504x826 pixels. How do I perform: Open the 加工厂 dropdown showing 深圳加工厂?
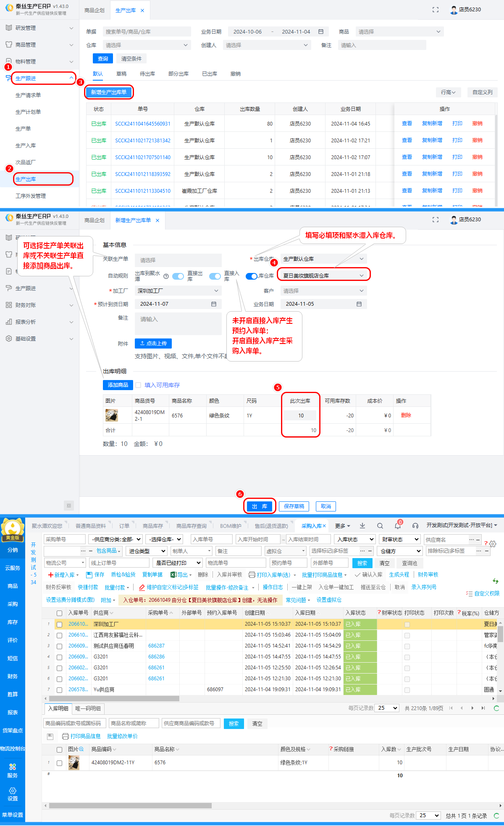pyautogui.click(x=178, y=291)
